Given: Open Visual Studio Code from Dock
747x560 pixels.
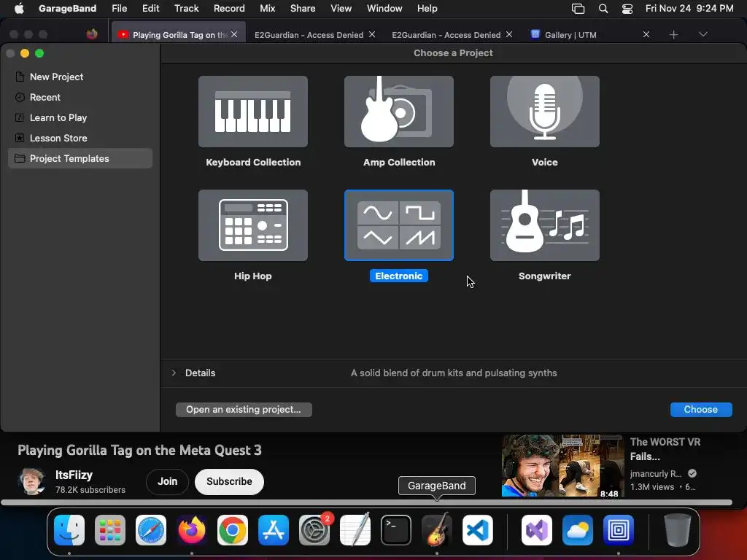Looking at the screenshot, I should (x=478, y=530).
